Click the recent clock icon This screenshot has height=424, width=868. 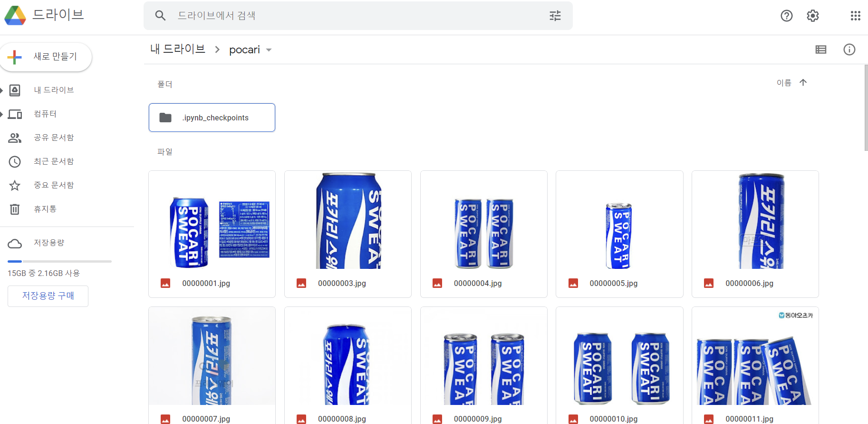pyautogui.click(x=15, y=161)
